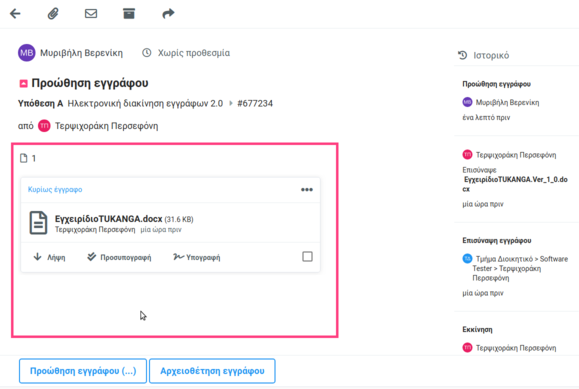Click the Υπόθεση Α label
The width and height of the screenshot is (579, 389).
click(41, 103)
